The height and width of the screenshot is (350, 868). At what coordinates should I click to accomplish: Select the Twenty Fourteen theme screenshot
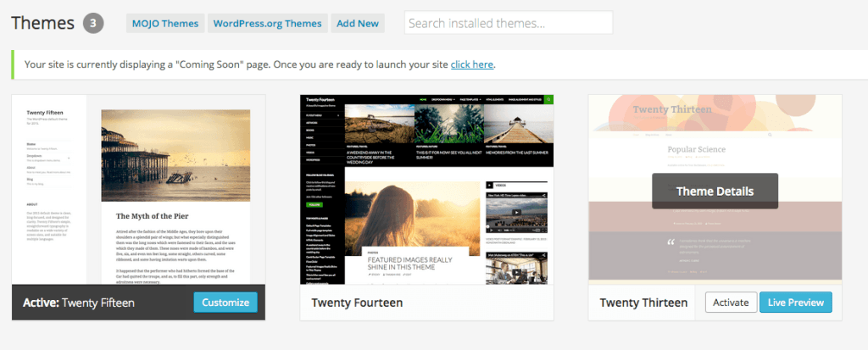(427, 189)
